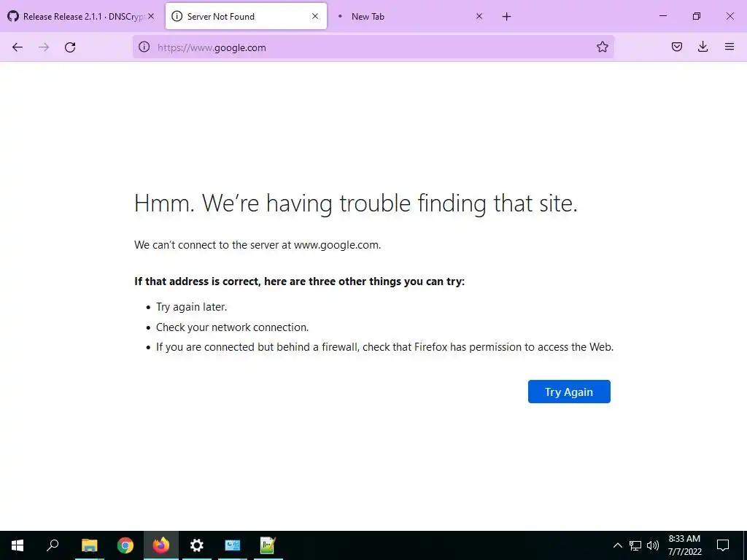Restore down the Firefox window
Screen dimensions: 747x560
pyautogui.click(x=697, y=16)
